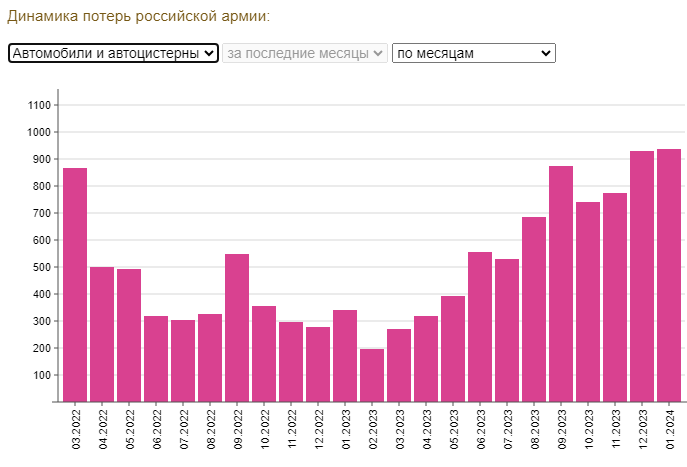Click the 'Динамика потерь российской армии' heading

coord(139,17)
